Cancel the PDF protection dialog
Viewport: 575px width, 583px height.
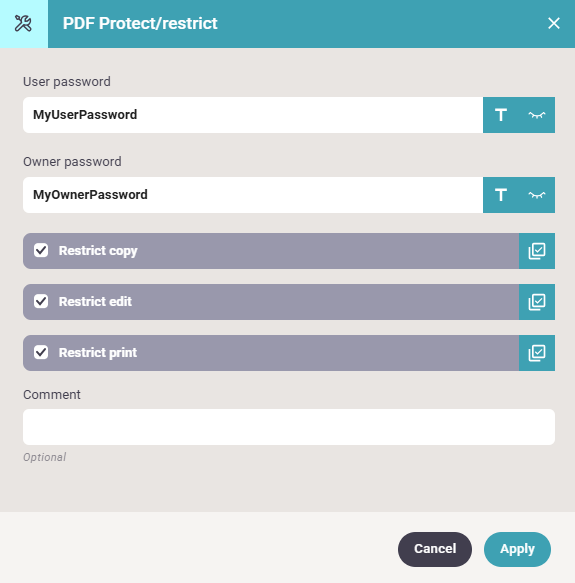click(435, 549)
